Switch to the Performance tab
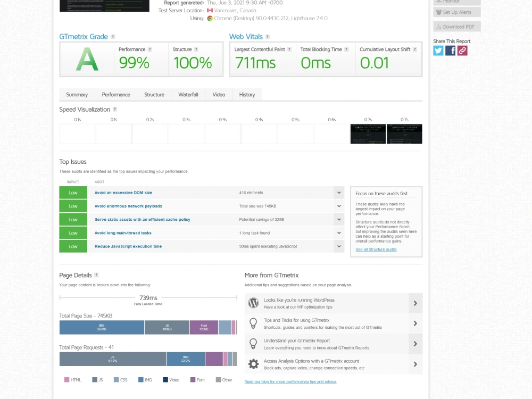 [116, 95]
